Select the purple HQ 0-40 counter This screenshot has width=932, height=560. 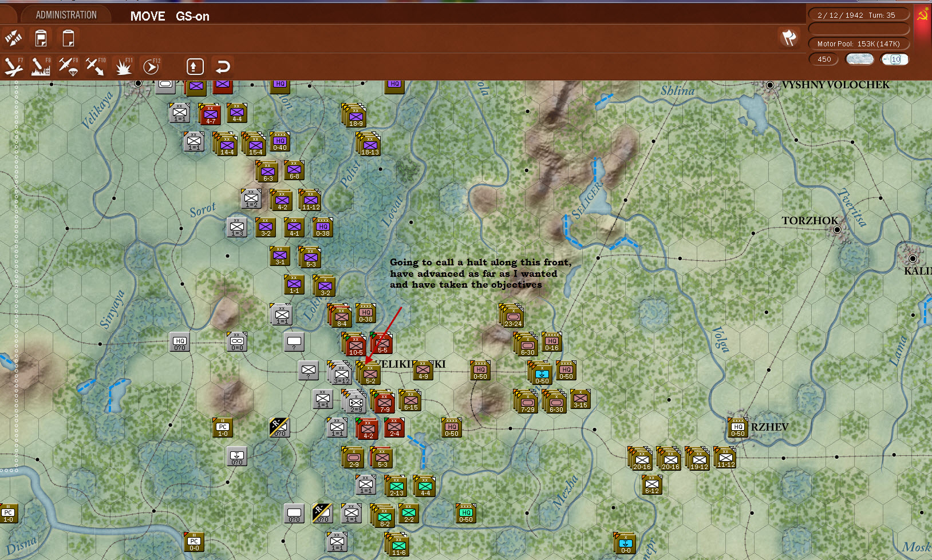pos(280,142)
